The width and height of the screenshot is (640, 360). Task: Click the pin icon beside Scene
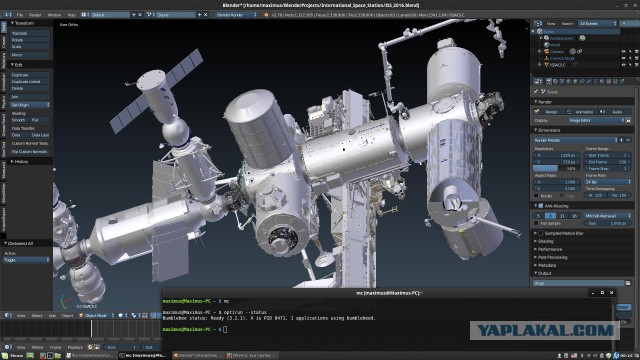point(536,91)
